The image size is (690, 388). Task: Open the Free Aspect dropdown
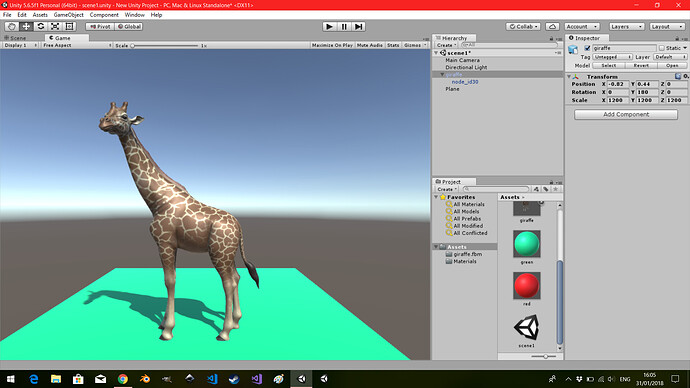[77, 45]
